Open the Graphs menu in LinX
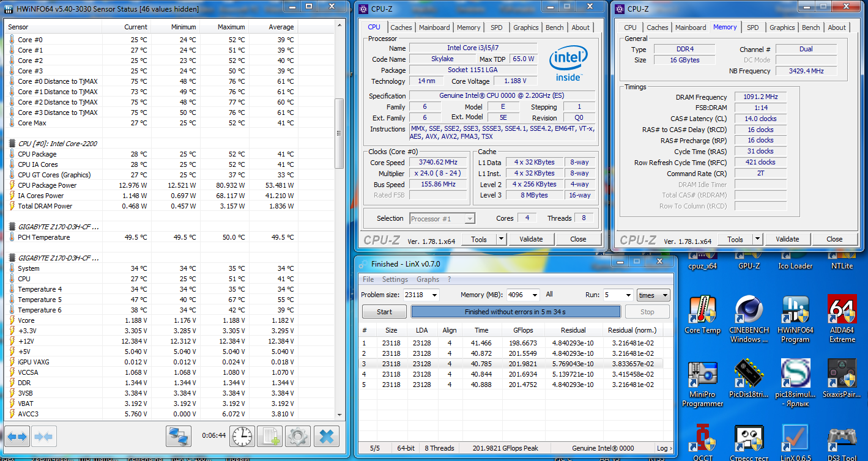Image resolution: width=868 pixels, height=461 pixels. click(x=428, y=279)
